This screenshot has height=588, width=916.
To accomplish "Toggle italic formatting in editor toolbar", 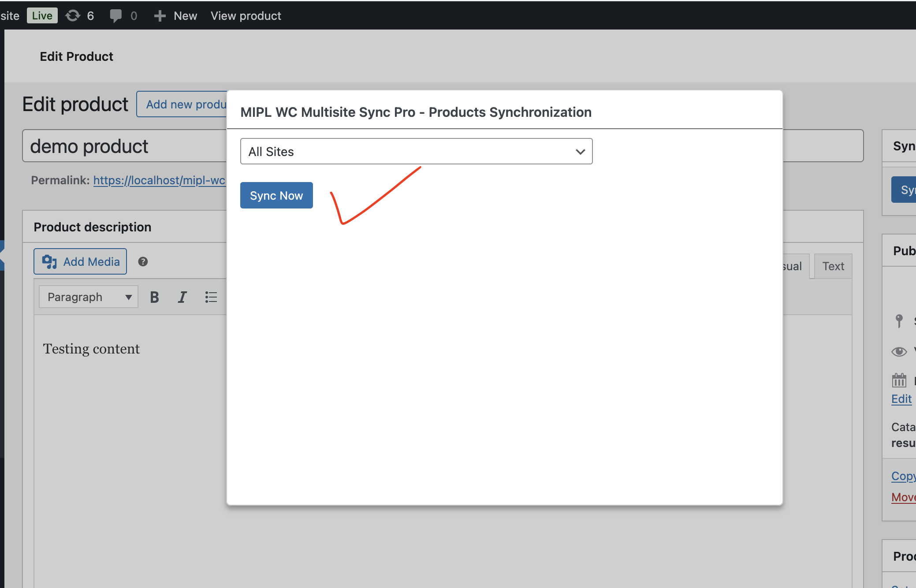I will click(x=182, y=297).
